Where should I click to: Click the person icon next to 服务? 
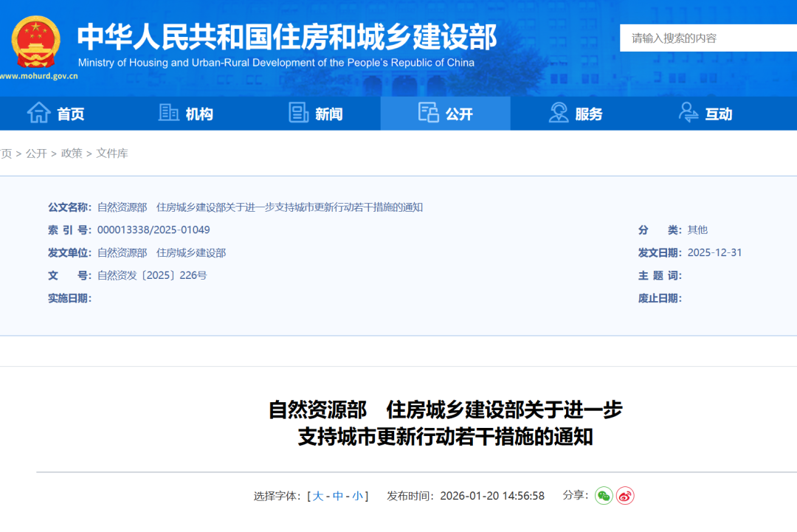point(558,112)
